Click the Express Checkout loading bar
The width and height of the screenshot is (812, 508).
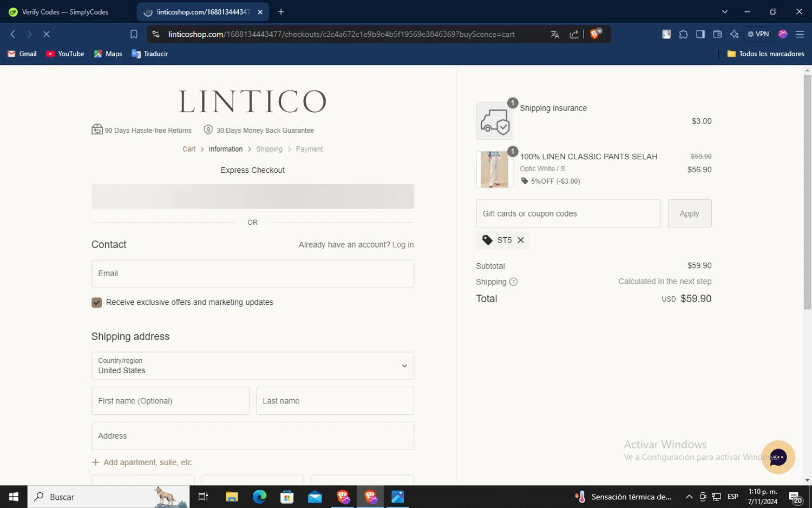pos(253,197)
